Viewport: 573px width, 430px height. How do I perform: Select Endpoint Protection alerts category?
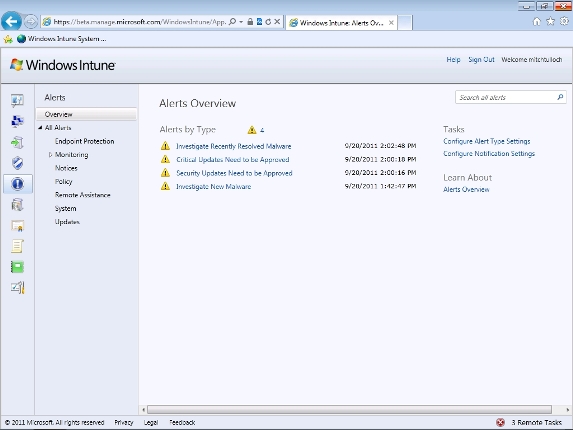(x=84, y=141)
